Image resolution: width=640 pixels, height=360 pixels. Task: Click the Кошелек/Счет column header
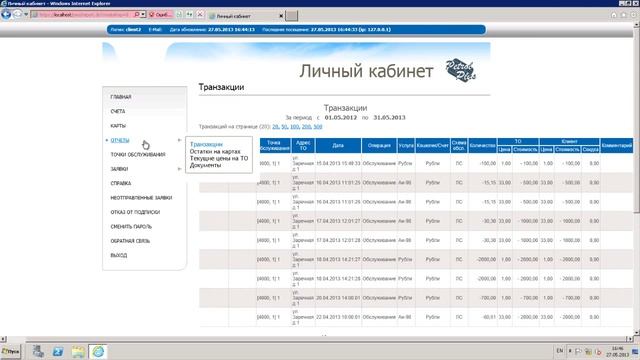(432, 146)
